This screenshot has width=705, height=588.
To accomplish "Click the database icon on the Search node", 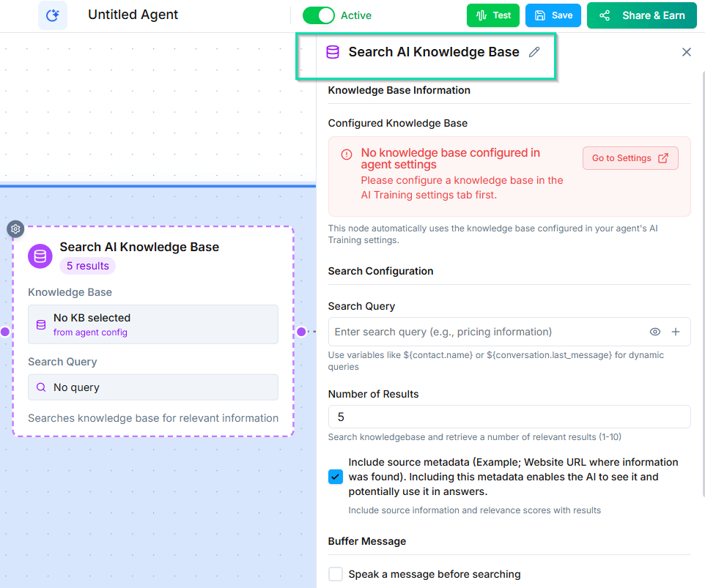I will (40, 256).
